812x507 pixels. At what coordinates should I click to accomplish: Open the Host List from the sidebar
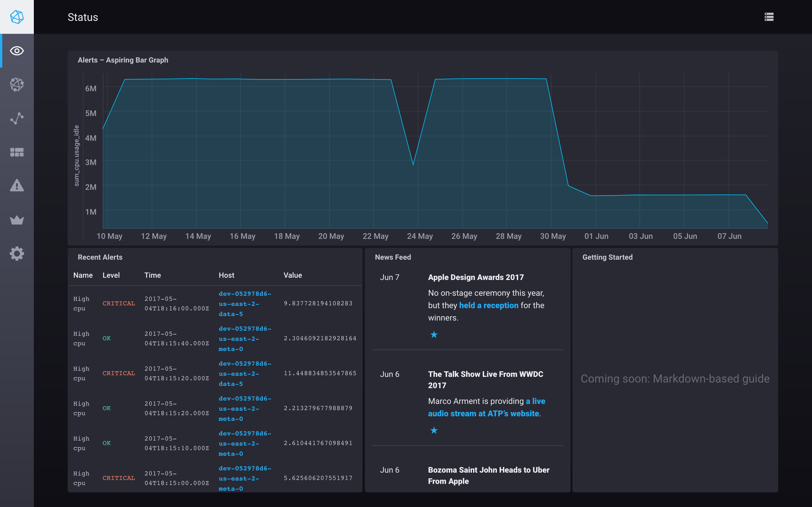point(16,84)
